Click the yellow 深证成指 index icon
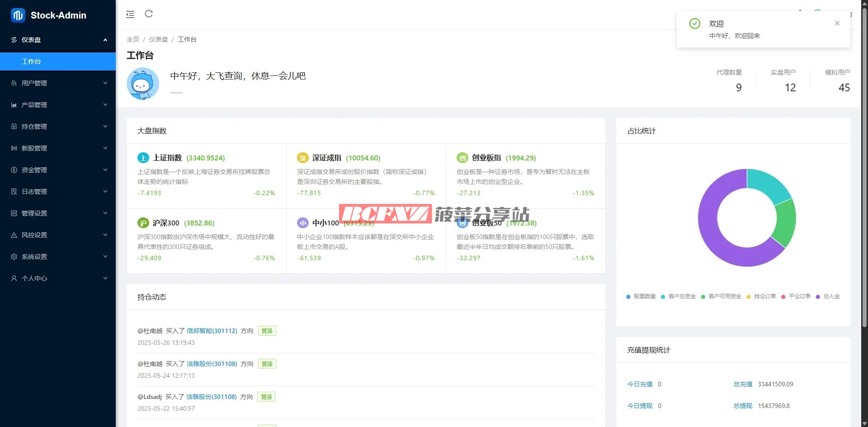868x427 pixels. pos(302,158)
